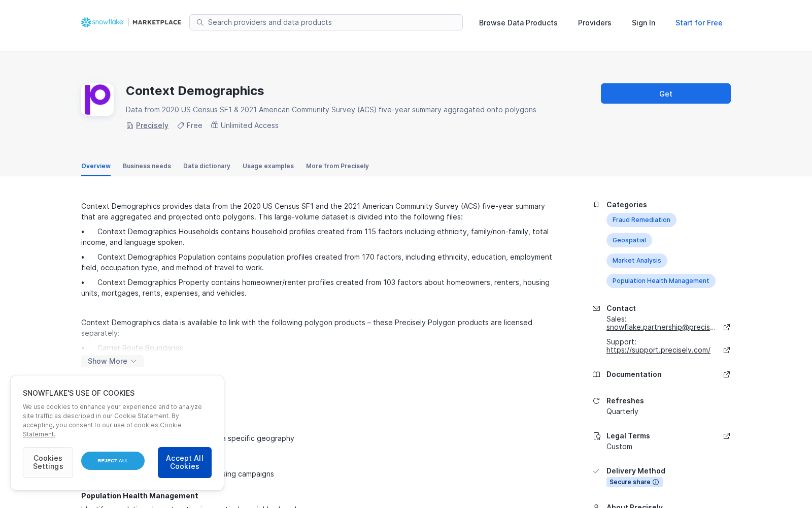
Task: Click the snowflake.partnership sales email link
Action: tap(661, 327)
